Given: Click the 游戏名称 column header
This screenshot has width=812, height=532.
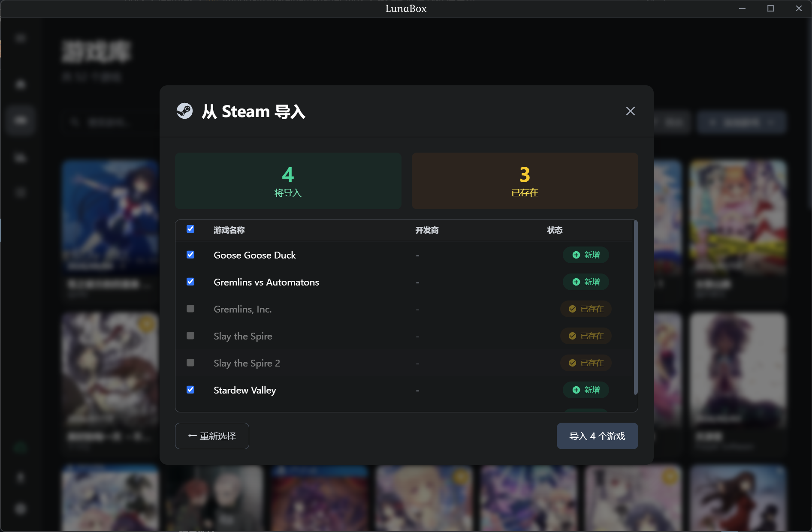Looking at the screenshot, I should tap(229, 230).
